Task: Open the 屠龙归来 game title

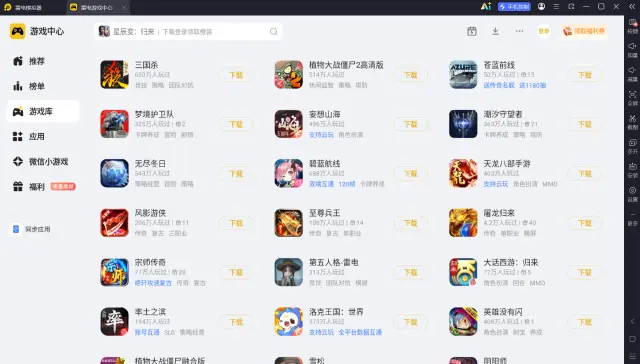Action: coord(499,213)
